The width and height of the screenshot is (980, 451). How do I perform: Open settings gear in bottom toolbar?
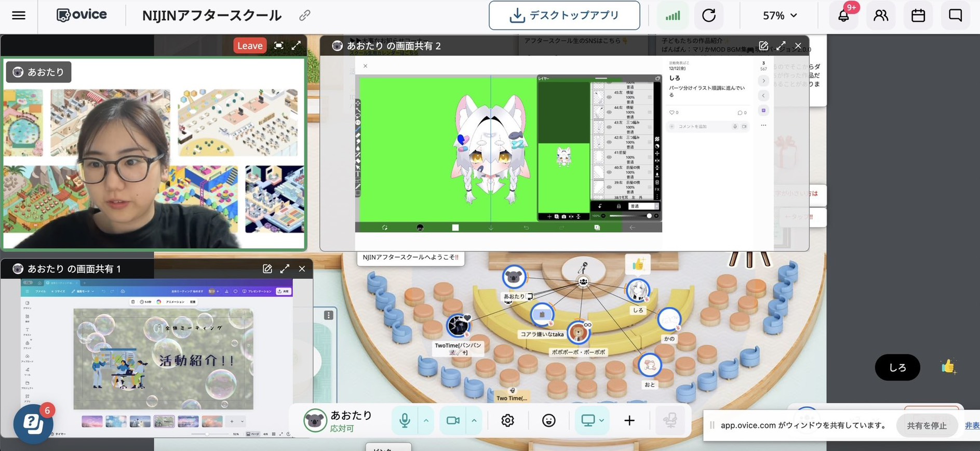pos(507,420)
